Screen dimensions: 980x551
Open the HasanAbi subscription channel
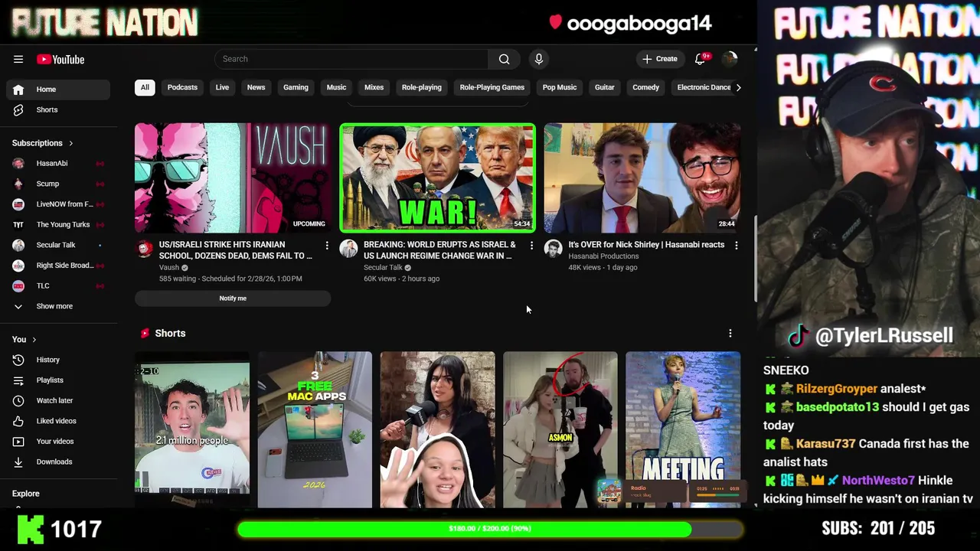[58, 164]
